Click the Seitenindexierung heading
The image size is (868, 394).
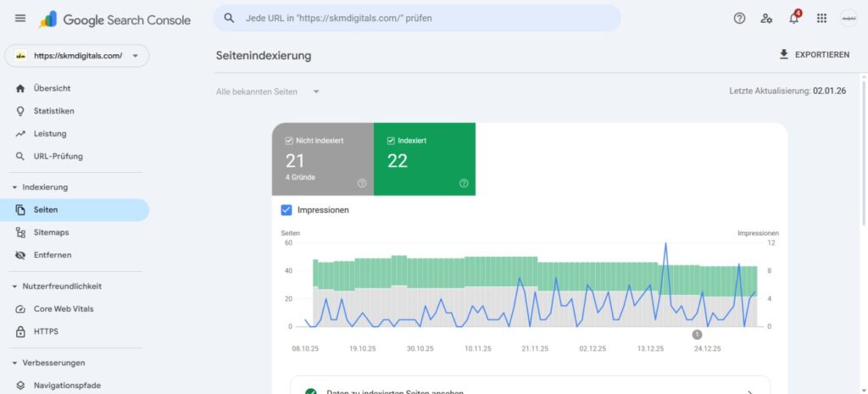(x=264, y=56)
